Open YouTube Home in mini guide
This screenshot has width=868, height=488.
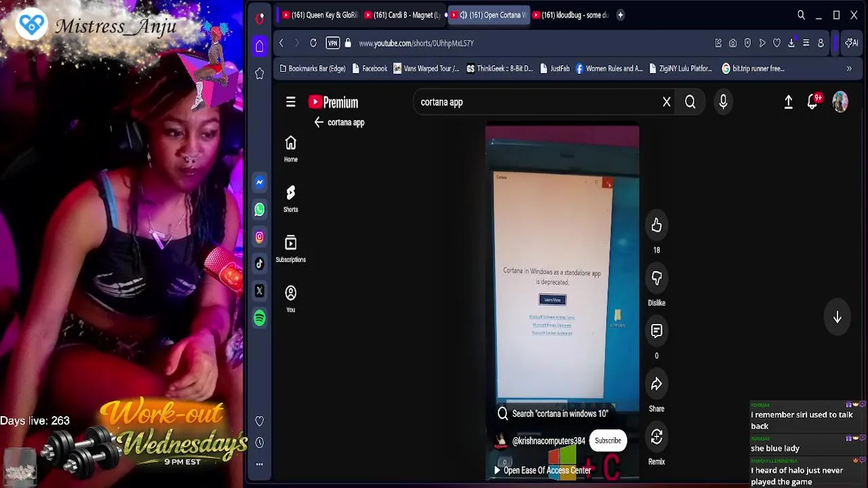291,149
